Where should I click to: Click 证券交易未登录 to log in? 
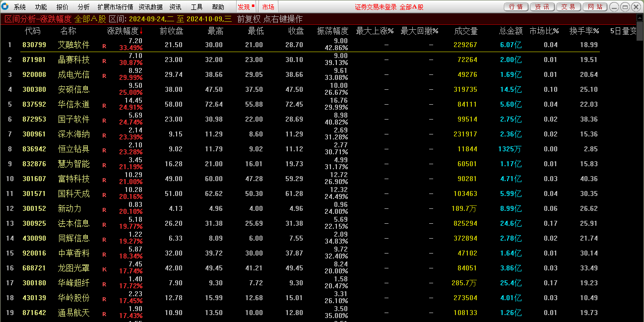coord(375,6)
